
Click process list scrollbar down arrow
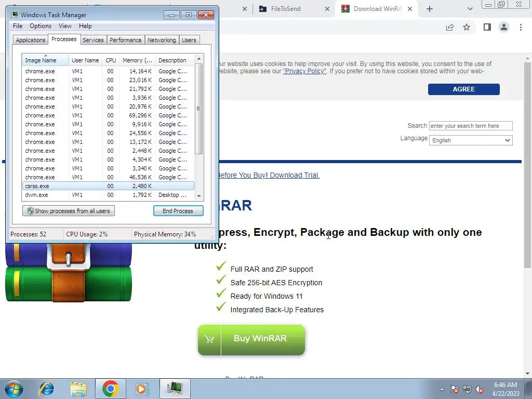tap(199, 196)
